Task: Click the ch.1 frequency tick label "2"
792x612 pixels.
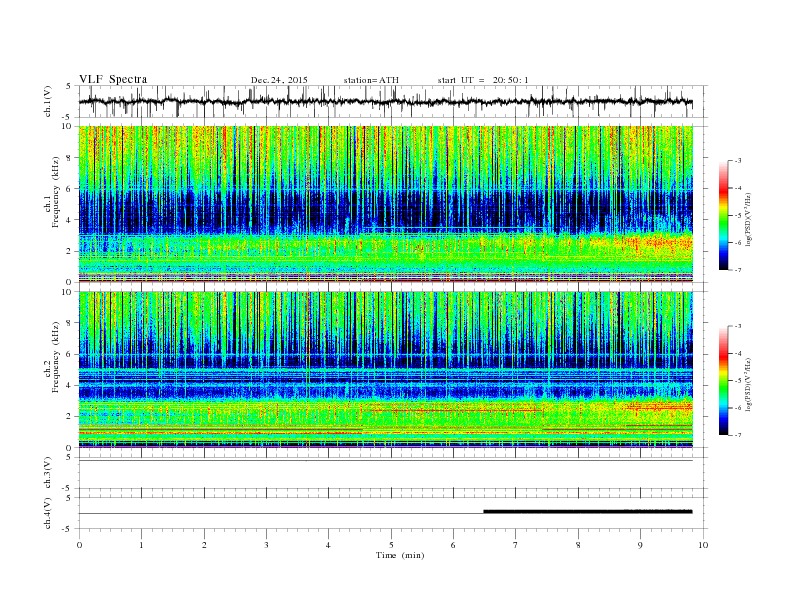Action: point(70,251)
